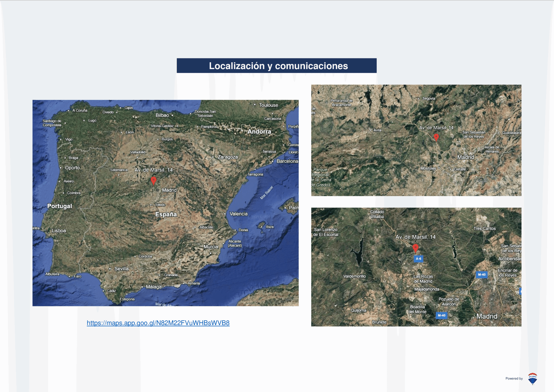This screenshot has height=392, width=554.
Task: Select the Andorra label on the map
Action: click(x=259, y=132)
